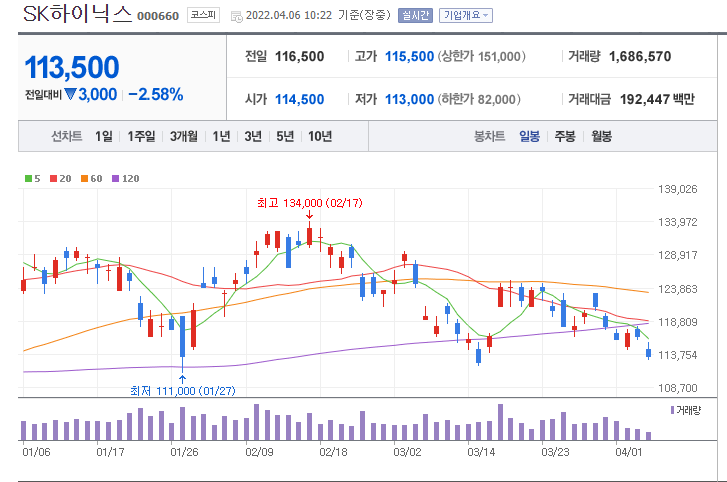Click the 02/09 date axis label

259,452
